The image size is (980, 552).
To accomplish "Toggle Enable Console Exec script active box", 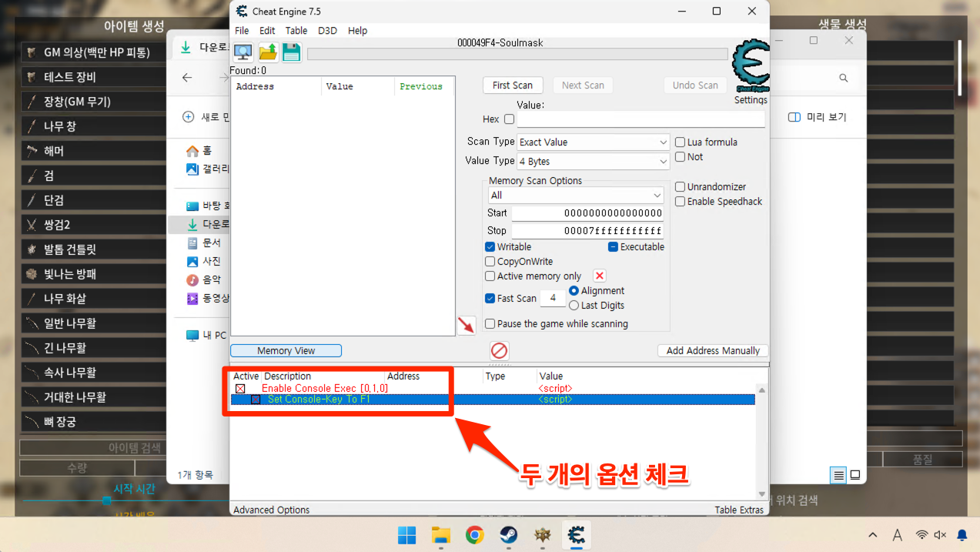I will 240,389.
